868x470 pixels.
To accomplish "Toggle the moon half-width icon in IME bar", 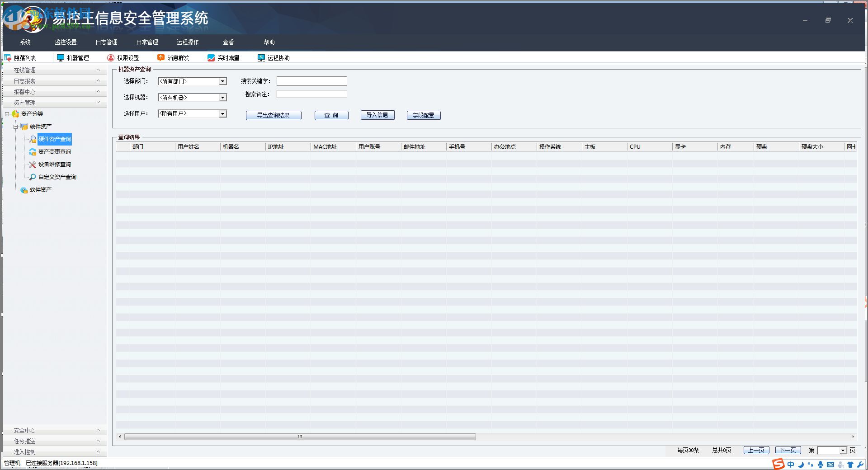I will (801, 465).
